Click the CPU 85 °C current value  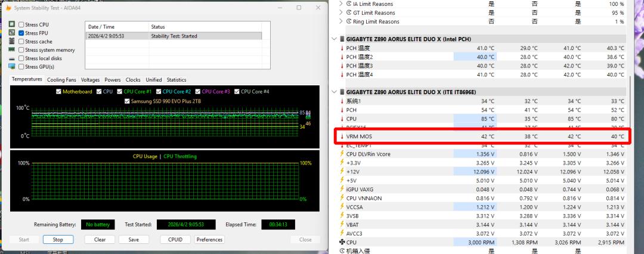(488, 119)
